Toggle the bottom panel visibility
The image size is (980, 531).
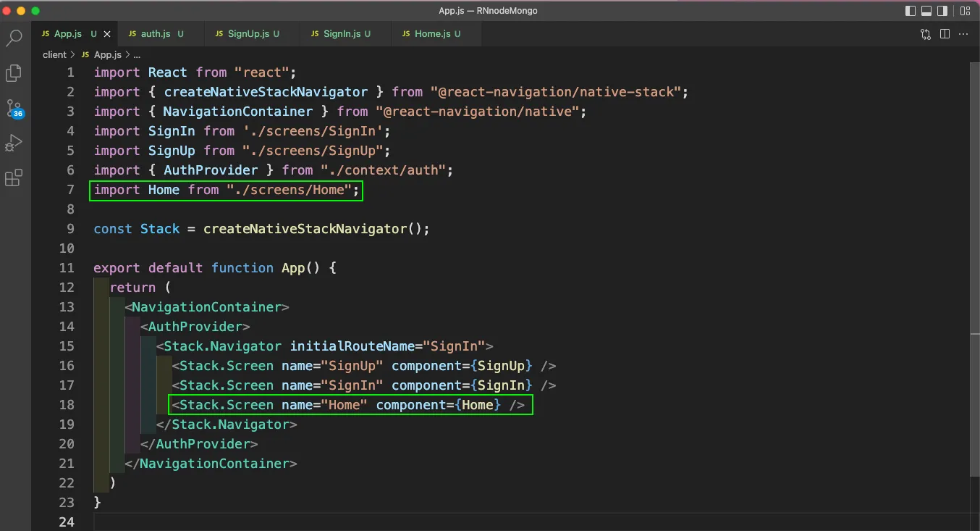[926, 11]
